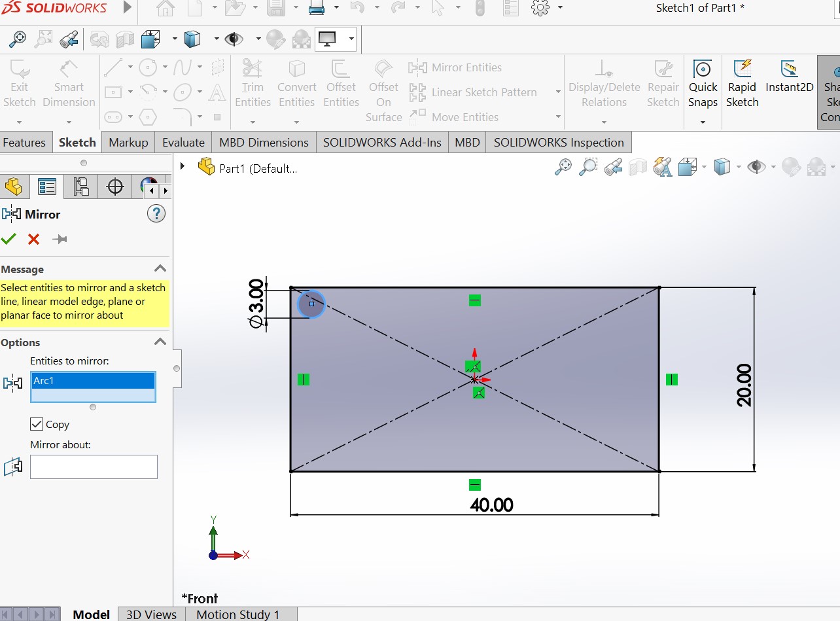The image size is (840, 621).
Task: Switch to the SOLIDWORKS Add-Ins tab
Action: (x=382, y=142)
